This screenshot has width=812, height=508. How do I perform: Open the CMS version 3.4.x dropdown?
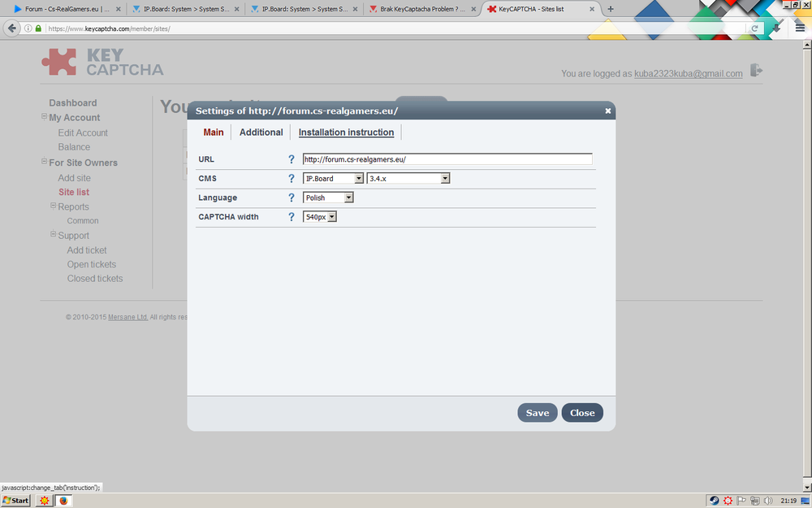pyautogui.click(x=408, y=179)
